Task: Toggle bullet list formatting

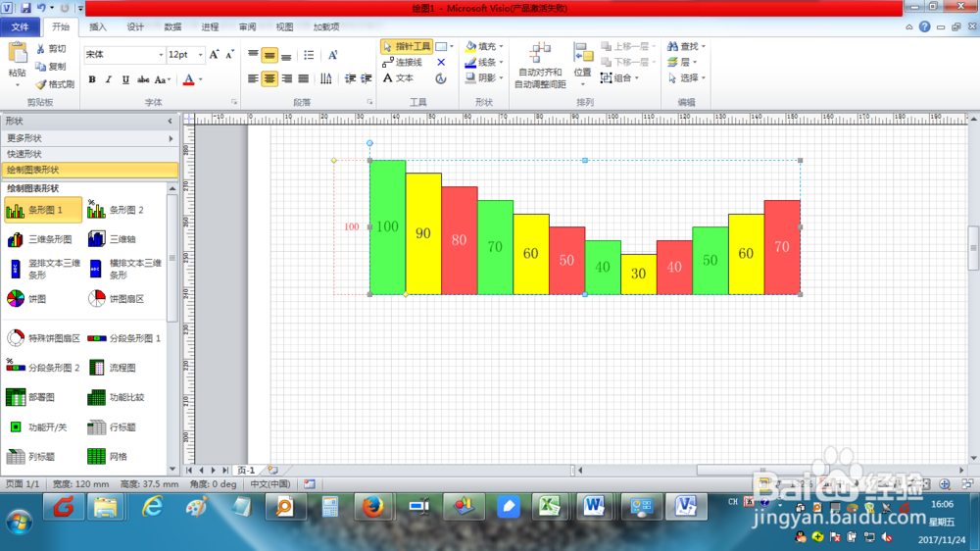Action: click(x=309, y=55)
